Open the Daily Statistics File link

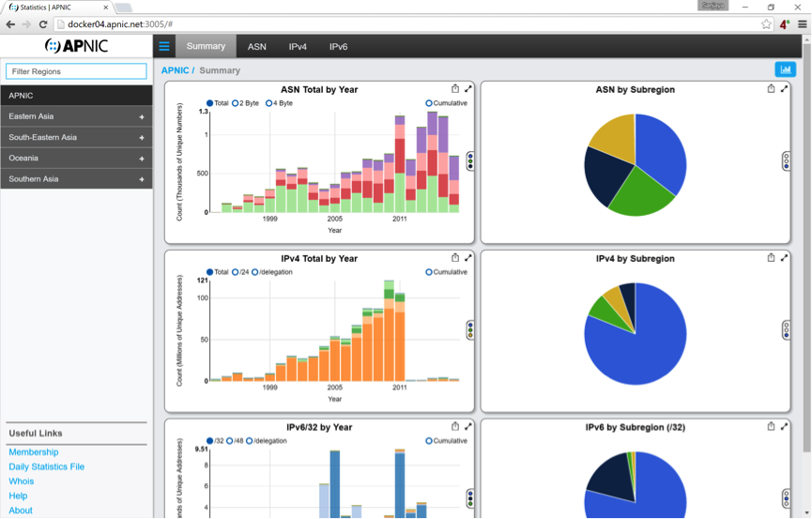(47, 466)
